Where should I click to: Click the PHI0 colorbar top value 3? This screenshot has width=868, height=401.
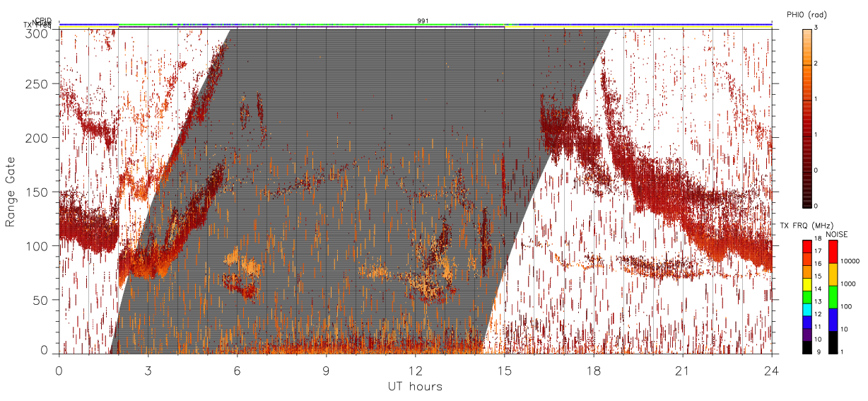coord(814,28)
